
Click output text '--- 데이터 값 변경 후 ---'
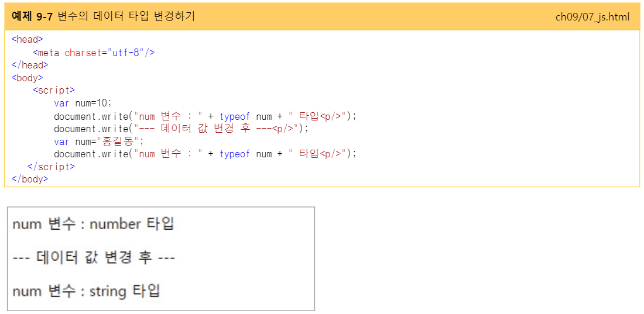[94, 258]
